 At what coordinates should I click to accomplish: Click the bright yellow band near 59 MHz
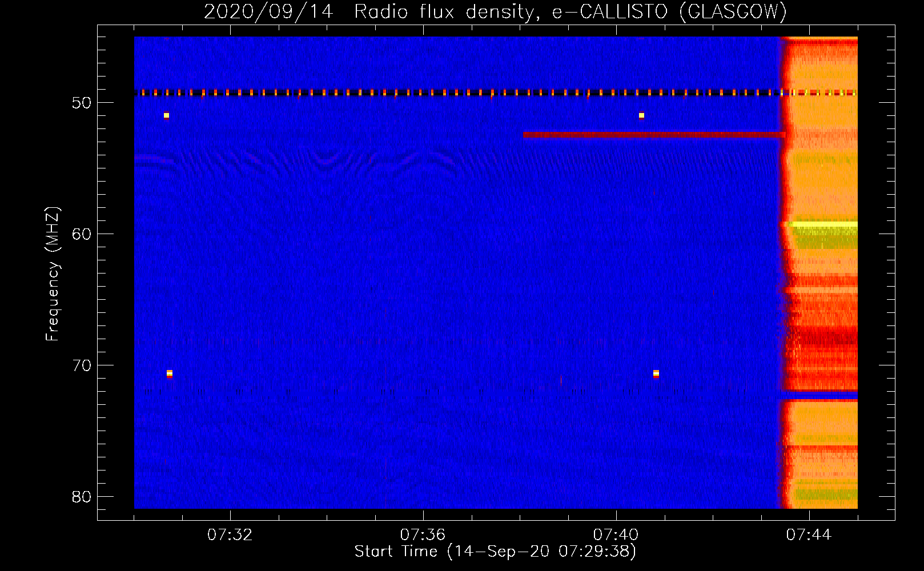click(822, 224)
